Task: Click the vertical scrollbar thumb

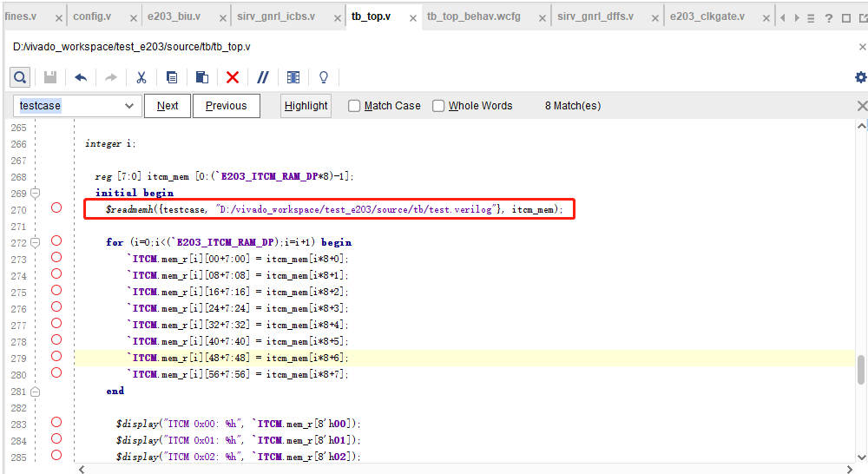Action: pyautogui.click(x=861, y=370)
